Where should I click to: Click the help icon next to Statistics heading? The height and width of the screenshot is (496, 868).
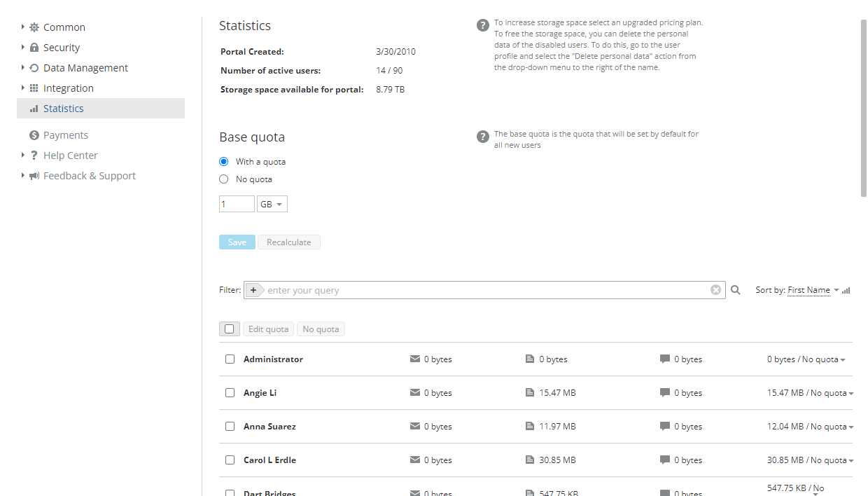point(482,25)
